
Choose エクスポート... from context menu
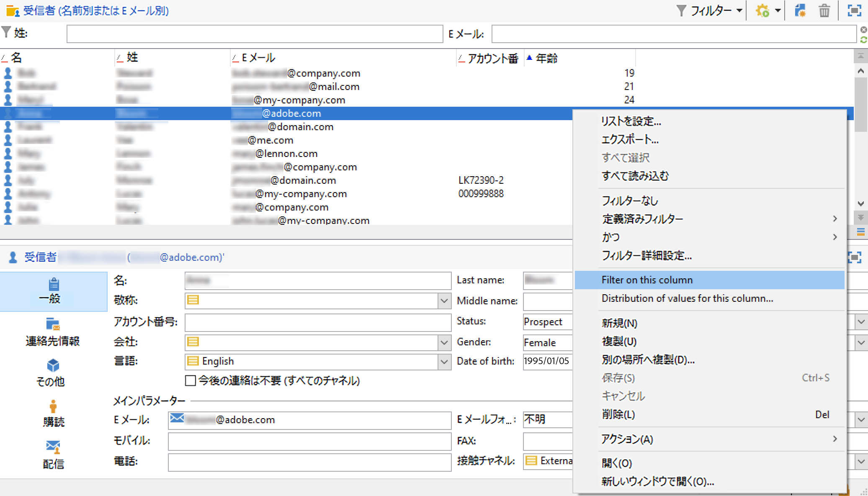point(630,139)
